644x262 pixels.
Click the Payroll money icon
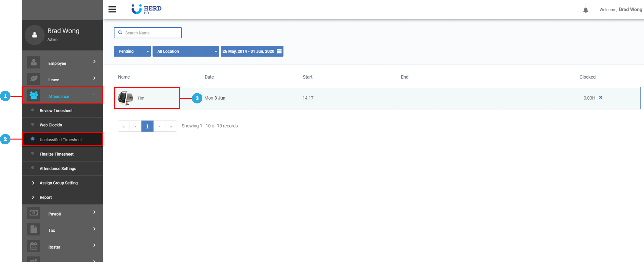(34, 213)
